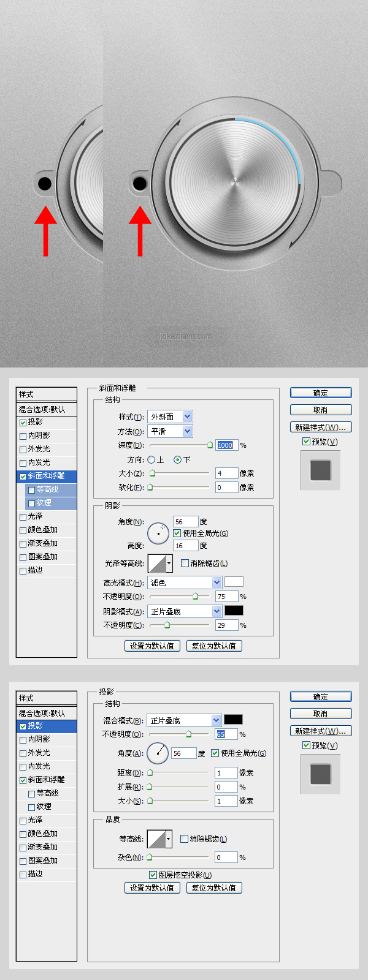
Task: Enable 消除锯齿 next to 光泽等高线
Action: (185, 563)
